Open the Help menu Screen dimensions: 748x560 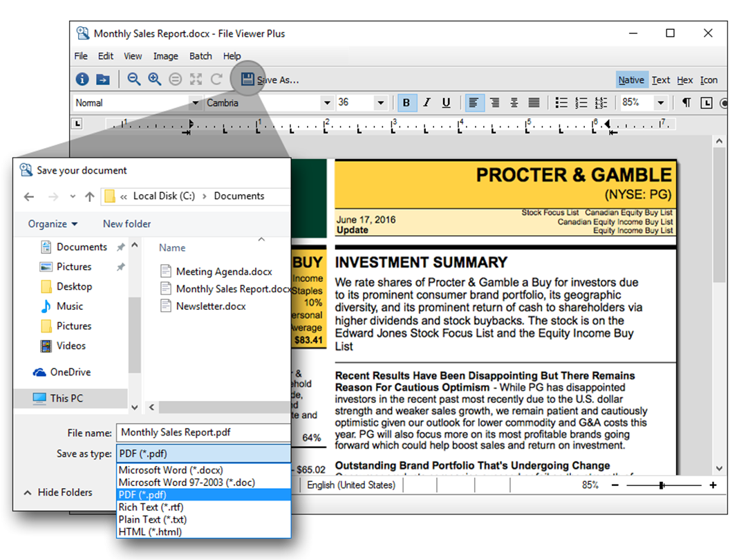[232, 56]
